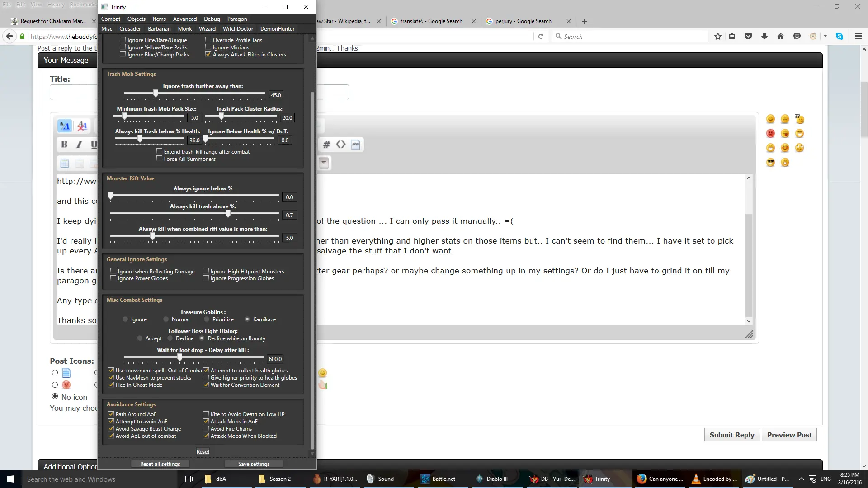This screenshot has height=488, width=868.
Task: Toggle Flee In Ghost Mode checkbox
Action: [x=111, y=385]
